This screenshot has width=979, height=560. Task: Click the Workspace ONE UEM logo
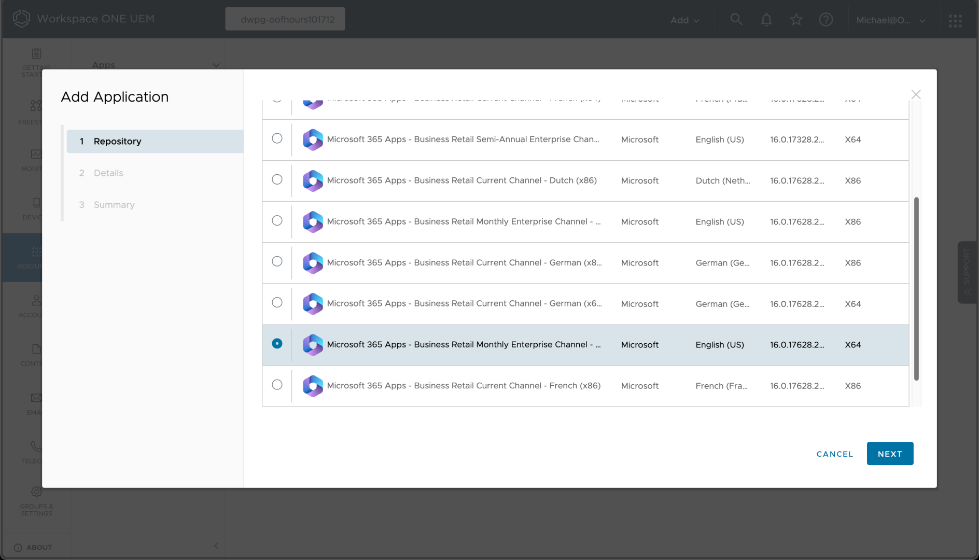click(x=22, y=19)
